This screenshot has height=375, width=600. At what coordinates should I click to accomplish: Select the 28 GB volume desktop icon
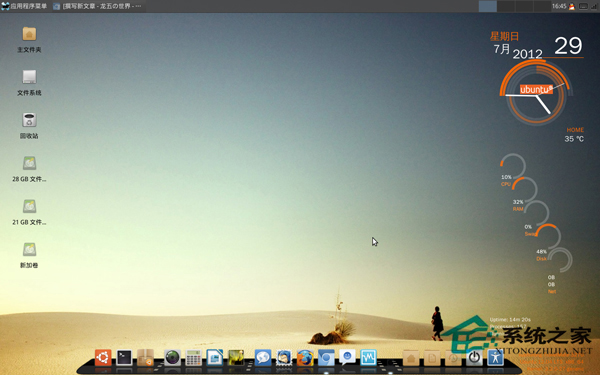[x=29, y=168]
